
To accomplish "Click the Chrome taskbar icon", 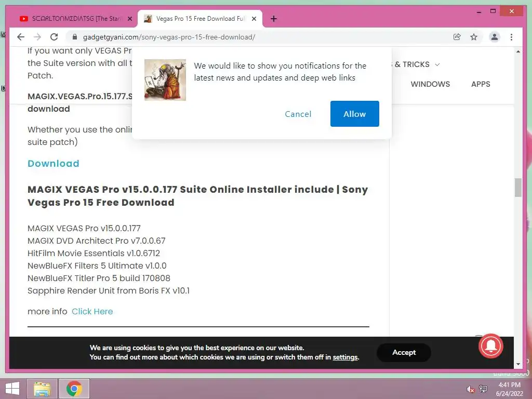I will pyautogui.click(x=74, y=389).
